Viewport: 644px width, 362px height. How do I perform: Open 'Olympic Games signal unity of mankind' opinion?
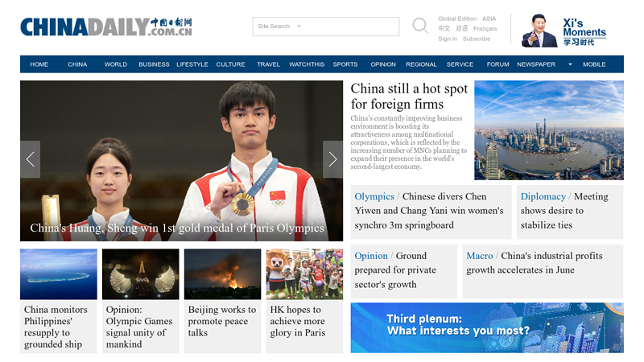point(139,327)
